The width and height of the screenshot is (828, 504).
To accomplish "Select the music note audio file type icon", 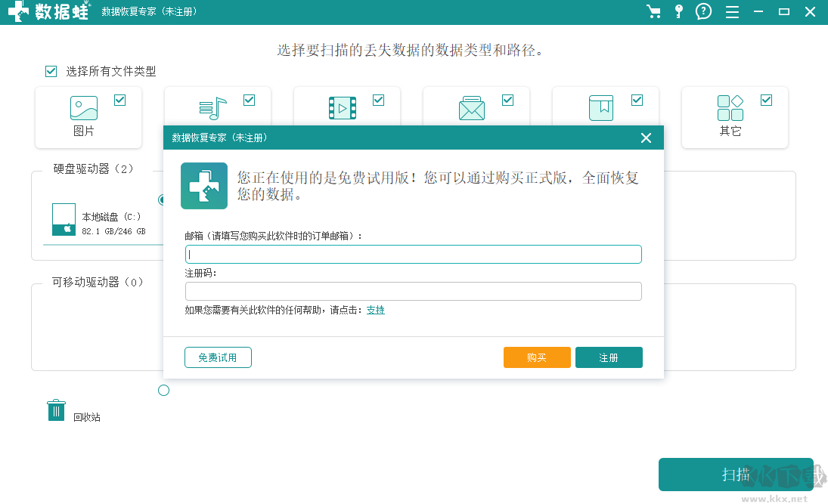I will pyautogui.click(x=212, y=108).
